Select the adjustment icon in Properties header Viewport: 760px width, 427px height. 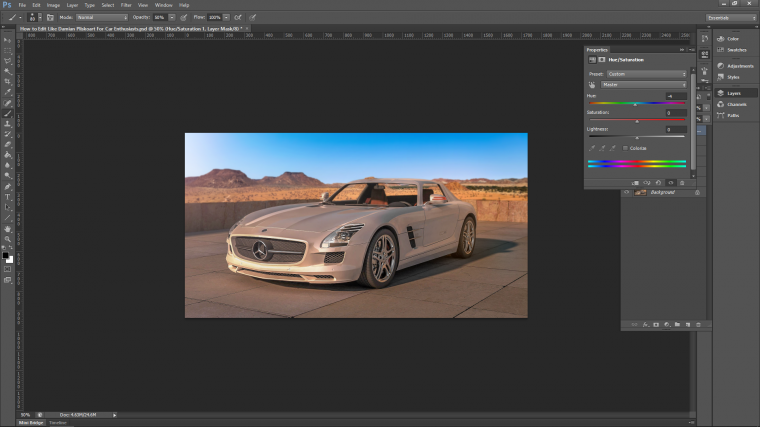tap(592, 60)
